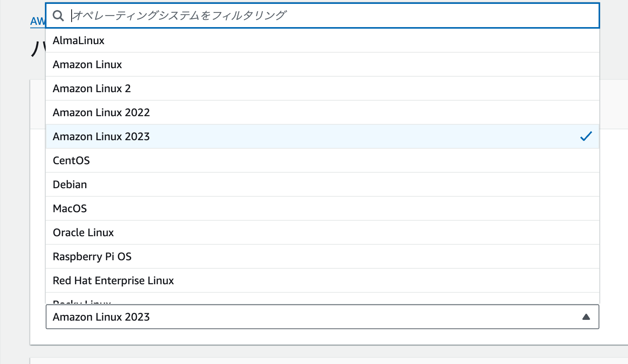Select AlmaLinux from the list
The image size is (628, 364).
(79, 41)
